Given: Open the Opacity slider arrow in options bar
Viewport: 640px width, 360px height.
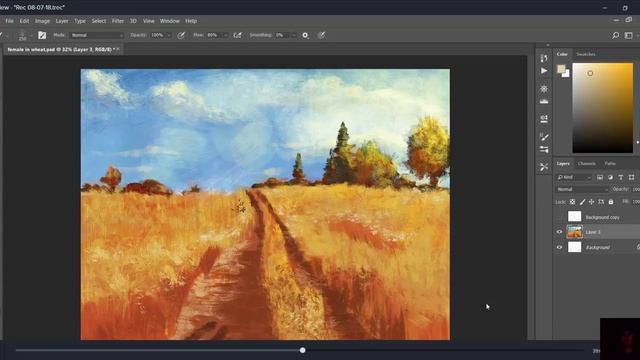Looking at the screenshot, I should [x=169, y=36].
